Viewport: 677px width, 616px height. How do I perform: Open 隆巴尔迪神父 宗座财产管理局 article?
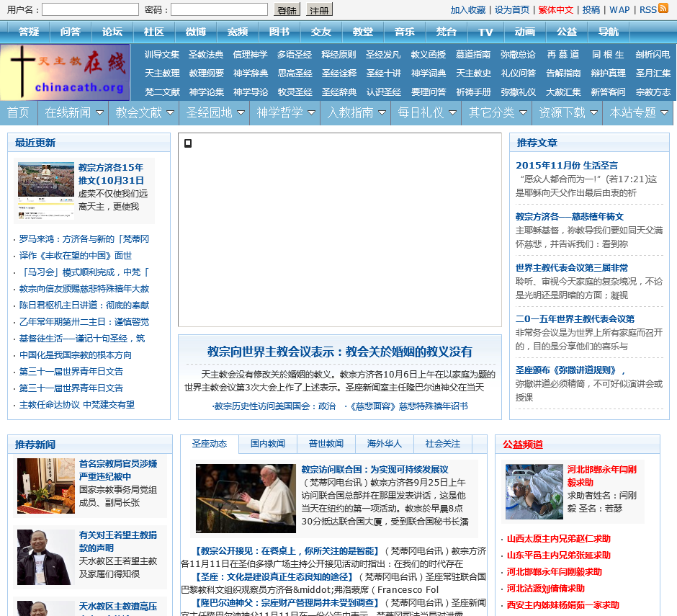tap(287, 602)
